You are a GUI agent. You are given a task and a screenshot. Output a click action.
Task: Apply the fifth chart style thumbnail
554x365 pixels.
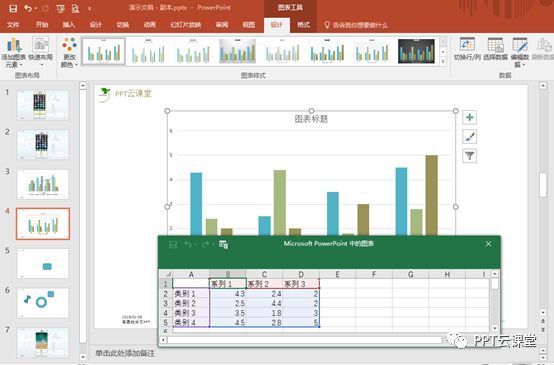pos(282,52)
